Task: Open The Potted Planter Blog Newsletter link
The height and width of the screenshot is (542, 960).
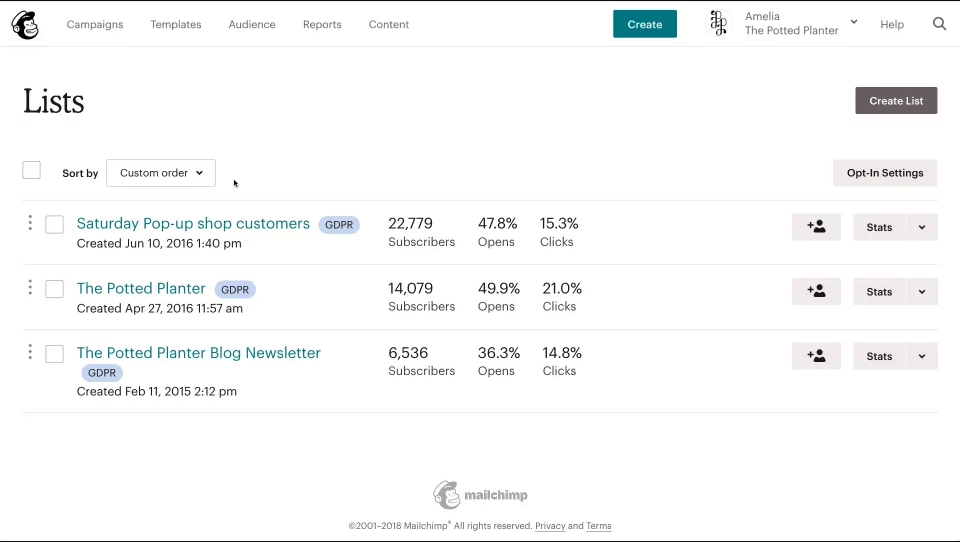Action: click(x=198, y=353)
